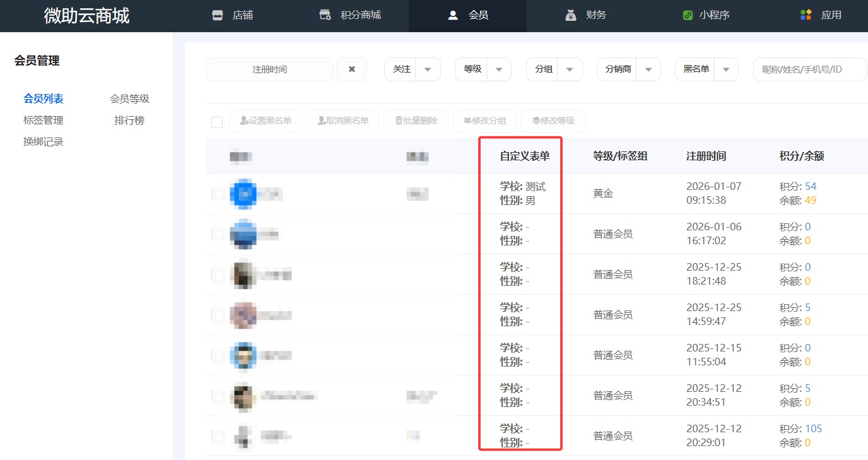The image size is (868, 460).
Task: Open 排行榜 in the sidebar
Action: point(129,120)
